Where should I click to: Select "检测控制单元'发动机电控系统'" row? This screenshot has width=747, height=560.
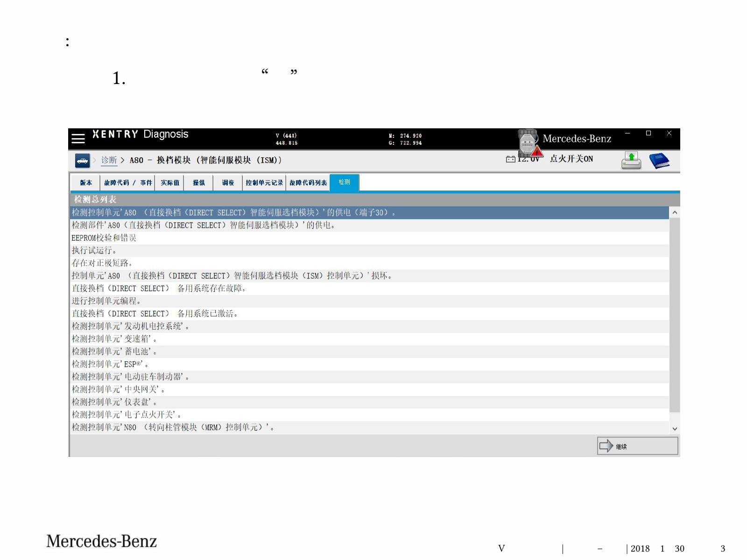pos(369,326)
